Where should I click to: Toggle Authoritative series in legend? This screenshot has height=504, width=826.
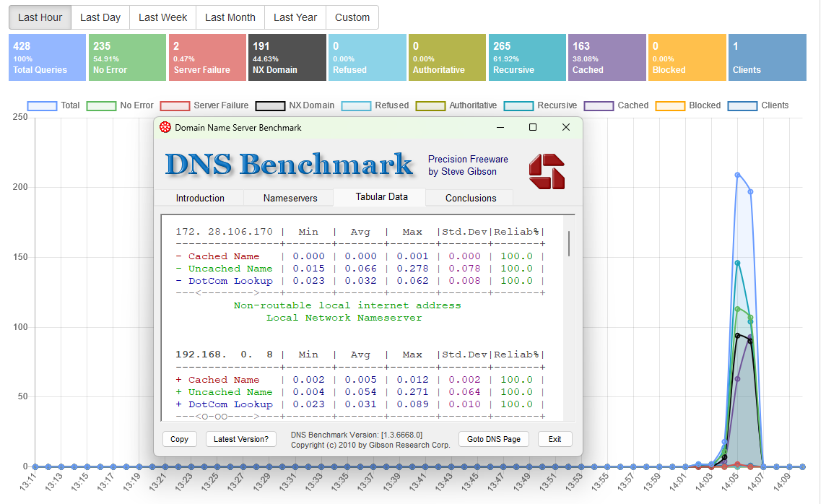pyautogui.click(x=456, y=105)
